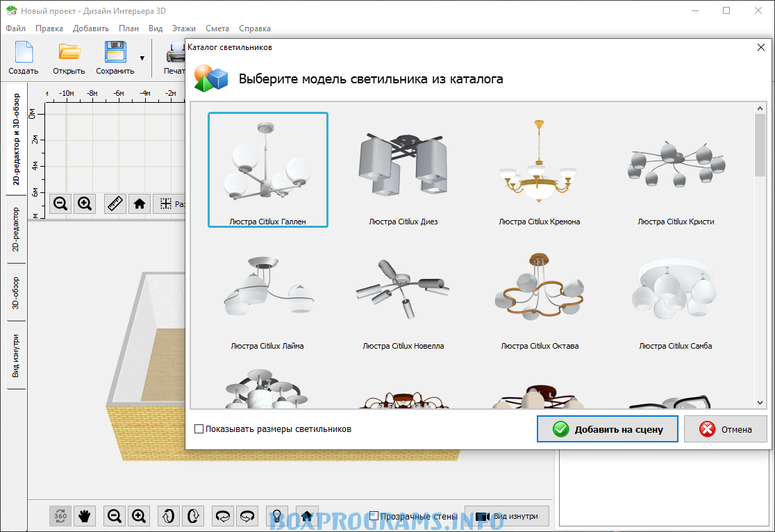Click the Добавить на сцену button
Image resolution: width=775 pixels, height=532 pixels.
pos(608,429)
